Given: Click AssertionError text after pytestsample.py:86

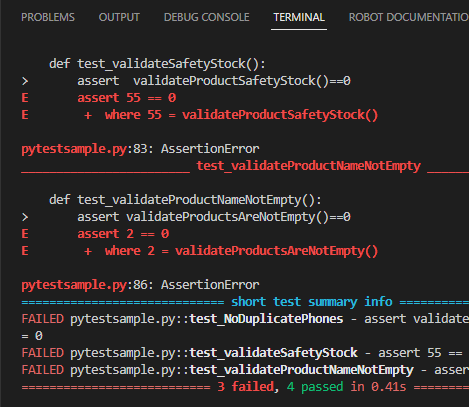Looking at the screenshot, I should 210,285.
